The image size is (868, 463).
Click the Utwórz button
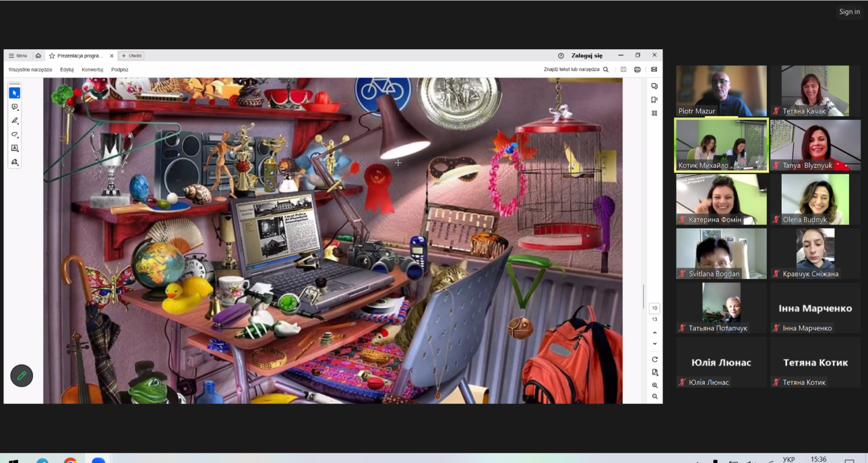[x=131, y=56]
